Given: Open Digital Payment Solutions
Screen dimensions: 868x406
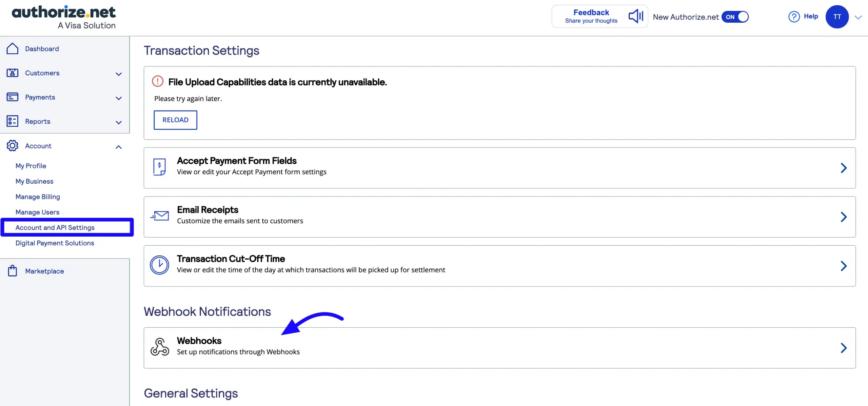Looking at the screenshot, I should [x=55, y=243].
